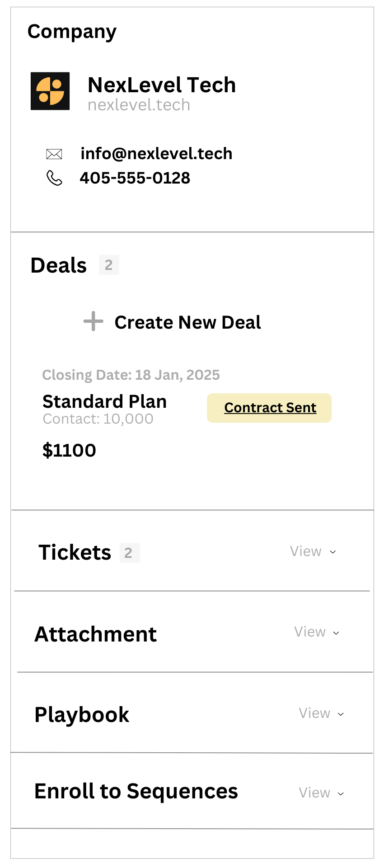This screenshot has height=868, width=384.
Task: Open the nexlevel.tech website link
Action: [139, 105]
